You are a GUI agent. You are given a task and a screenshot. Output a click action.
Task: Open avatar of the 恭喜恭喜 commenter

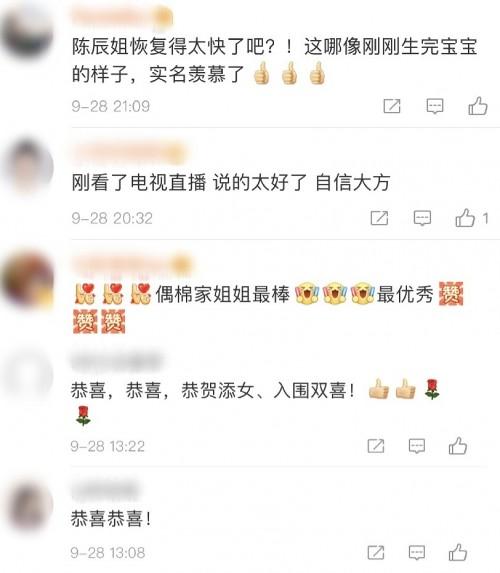pyautogui.click(x=30, y=506)
